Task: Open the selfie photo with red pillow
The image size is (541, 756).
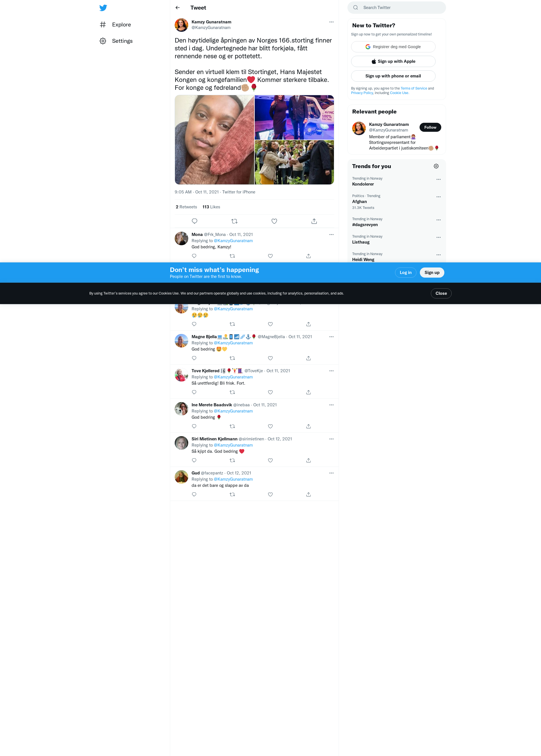Action: (214, 139)
